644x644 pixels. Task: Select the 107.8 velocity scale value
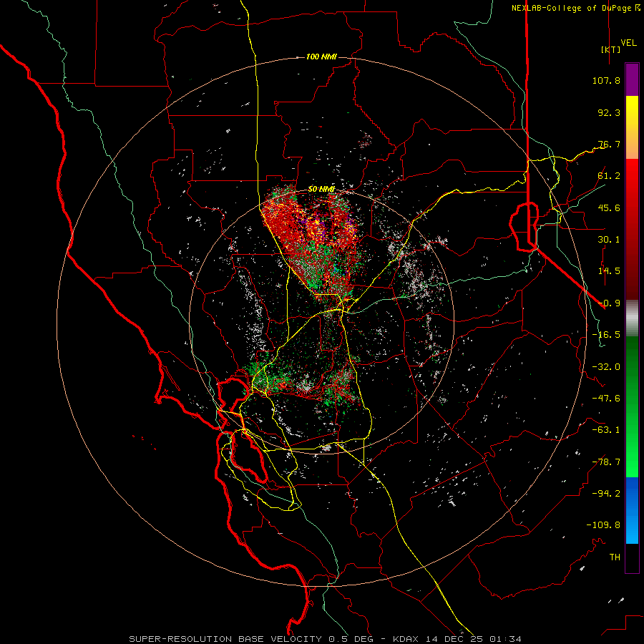[606, 80]
